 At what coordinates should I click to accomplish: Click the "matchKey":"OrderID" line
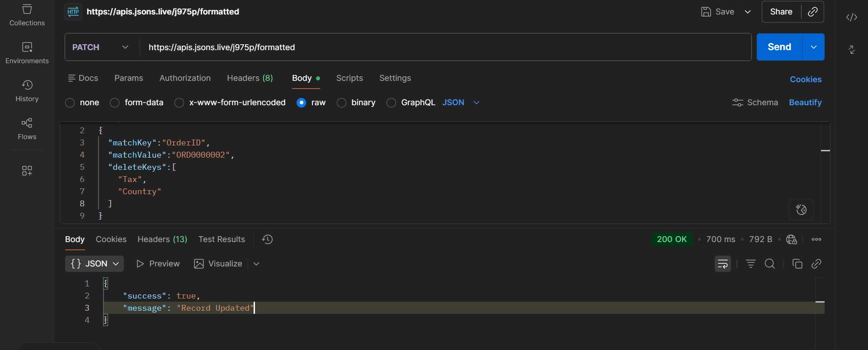point(159,143)
